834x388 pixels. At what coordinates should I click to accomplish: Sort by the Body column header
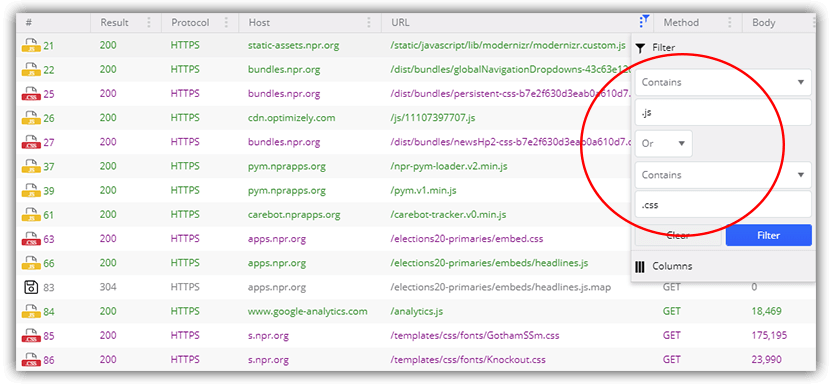[763, 22]
